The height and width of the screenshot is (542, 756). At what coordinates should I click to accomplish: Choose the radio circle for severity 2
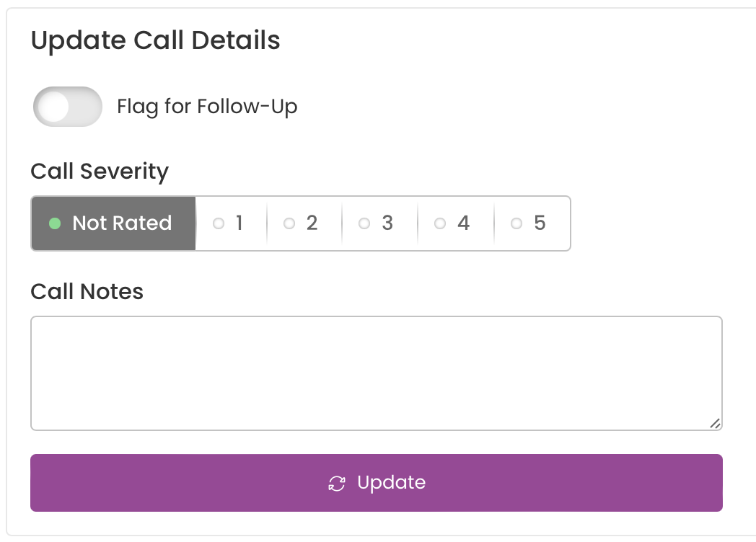pyautogui.click(x=289, y=223)
